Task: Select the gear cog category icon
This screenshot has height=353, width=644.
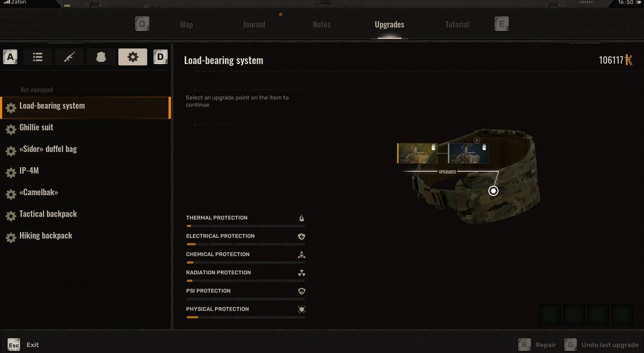Action: pyautogui.click(x=132, y=57)
